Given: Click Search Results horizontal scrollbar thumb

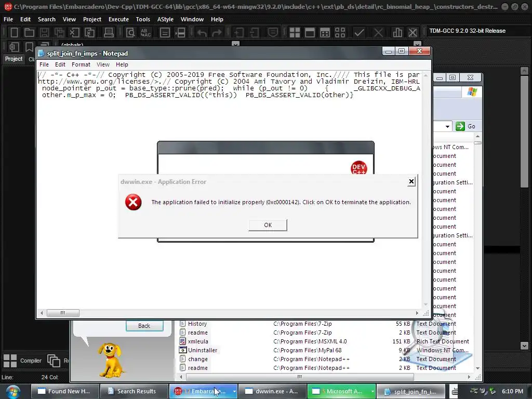Looking at the screenshot, I should tap(300, 377).
